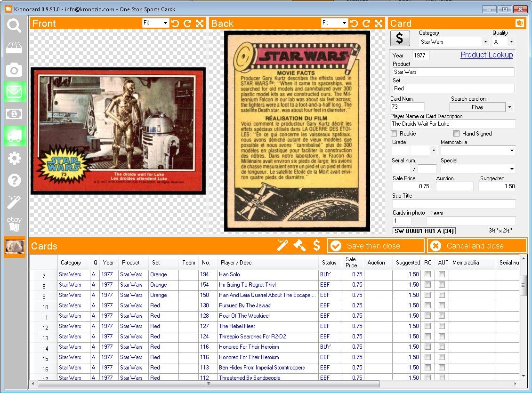
Task: Open the gear settings icon in sidebar
Action: (14, 158)
